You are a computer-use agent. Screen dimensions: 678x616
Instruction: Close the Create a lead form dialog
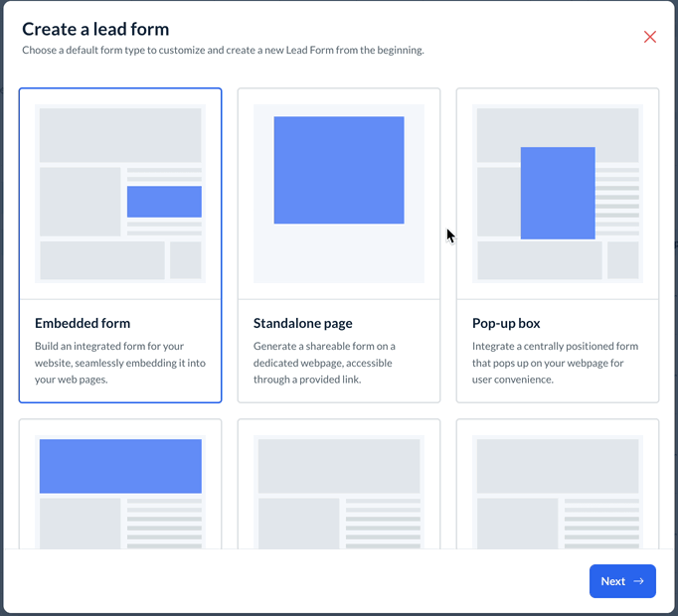click(x=649, y=37)
